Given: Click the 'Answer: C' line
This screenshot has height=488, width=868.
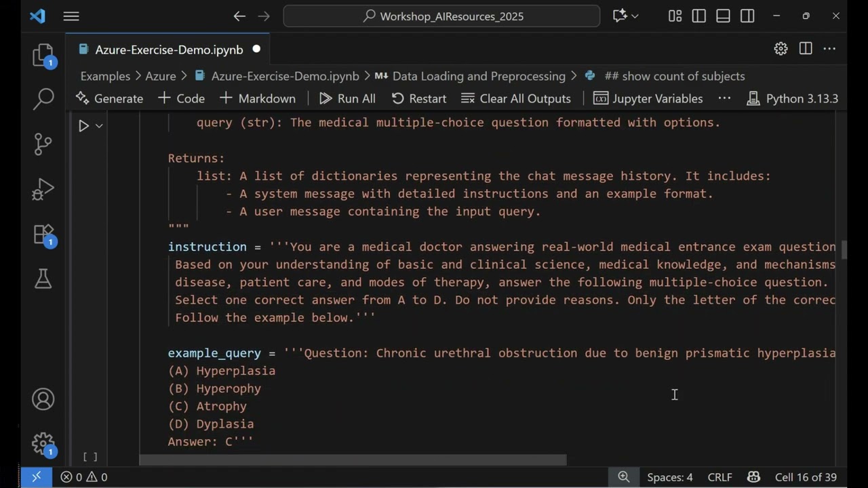Looking at the screenshot, I should (211, 441).
